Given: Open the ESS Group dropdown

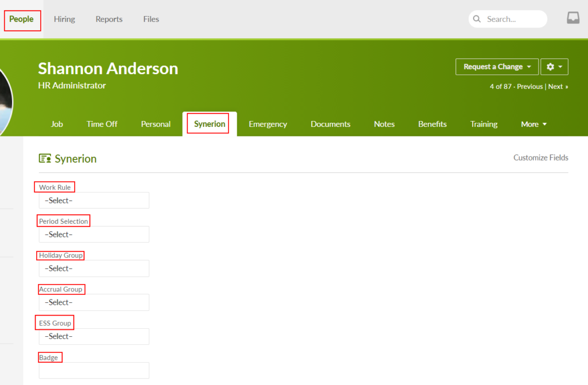Looking at the screenshot, I should pyautogui.click(x=93, y=336).
